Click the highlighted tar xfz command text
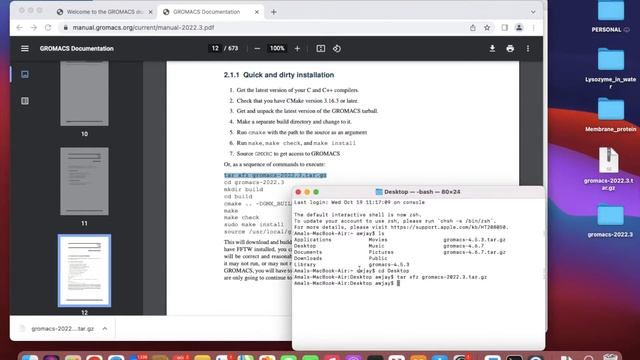The height and width of the screenshot is (360, 640). [x=275, y=175]
